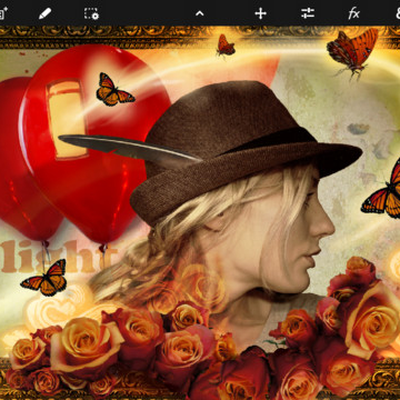Tap the plus add-layer icon
This screenshot has width=400, height=400.
[260, 14]
